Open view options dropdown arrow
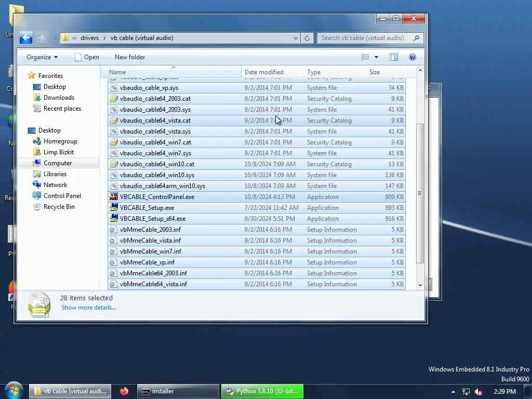Viewport: 532px width, 399px height. point(376,57)
